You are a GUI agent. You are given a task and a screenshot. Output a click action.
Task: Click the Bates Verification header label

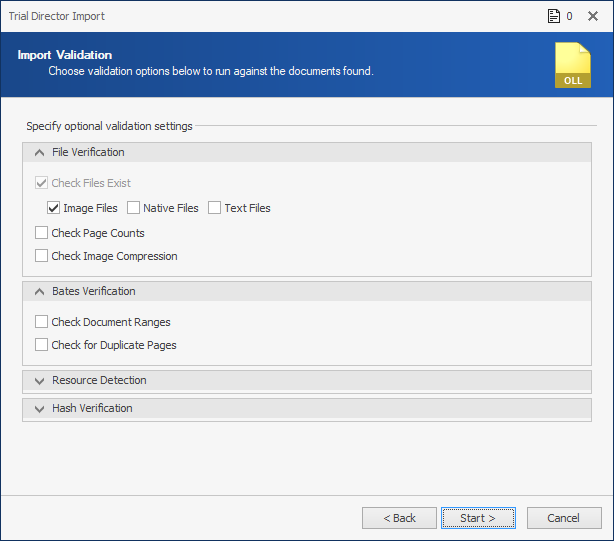(94, 291)
